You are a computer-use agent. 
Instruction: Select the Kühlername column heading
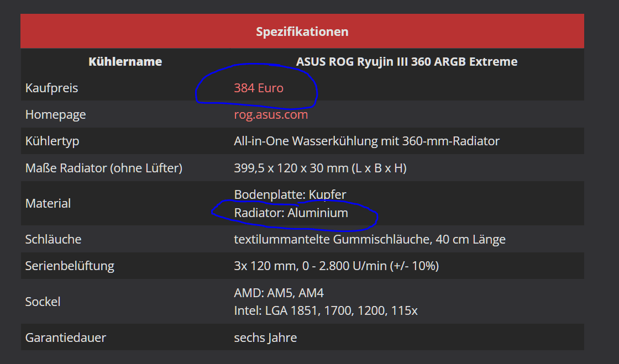[x=125, y=61]
